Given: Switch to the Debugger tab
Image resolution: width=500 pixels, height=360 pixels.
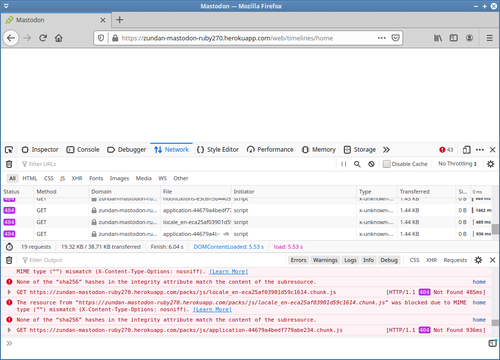Looking at the screenshot, I should [127, 150].
